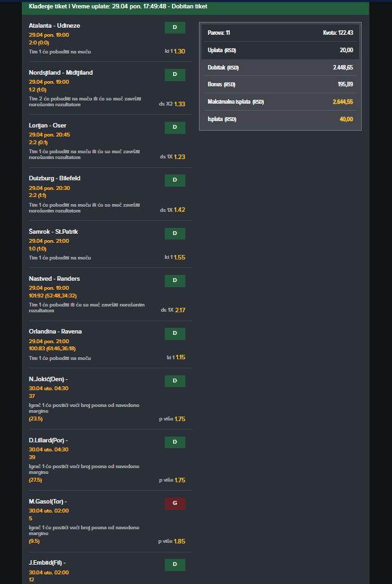This screenshot has height=584, width=392.
Task: Select the 2.17 odds for Nastved - Randers
Action: 180,310
